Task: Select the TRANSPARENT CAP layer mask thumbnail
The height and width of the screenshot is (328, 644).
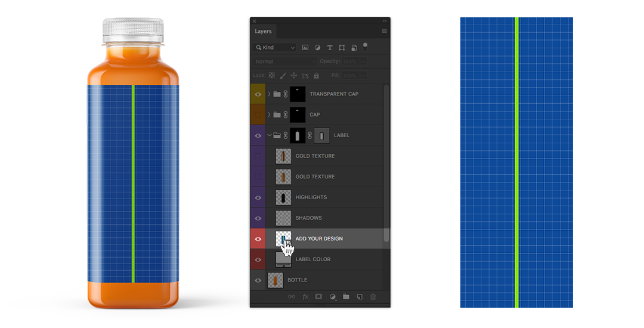Action: [x=298, y=94]
